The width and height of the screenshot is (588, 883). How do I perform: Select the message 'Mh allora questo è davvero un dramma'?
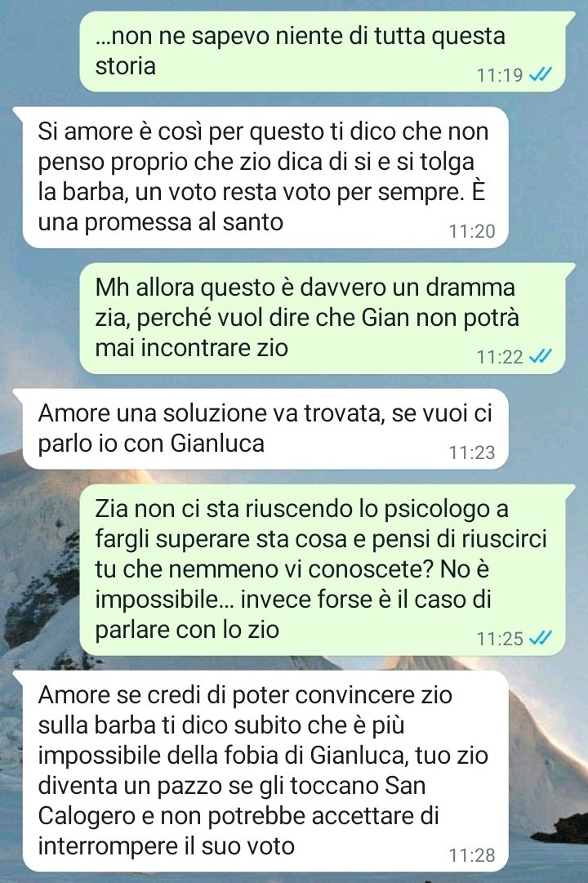coord(322,318)
